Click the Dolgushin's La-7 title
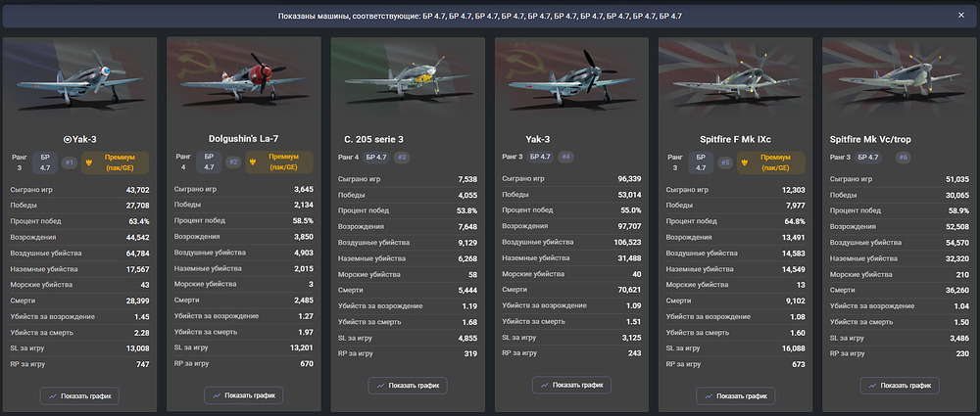 (x=244, y=138)
